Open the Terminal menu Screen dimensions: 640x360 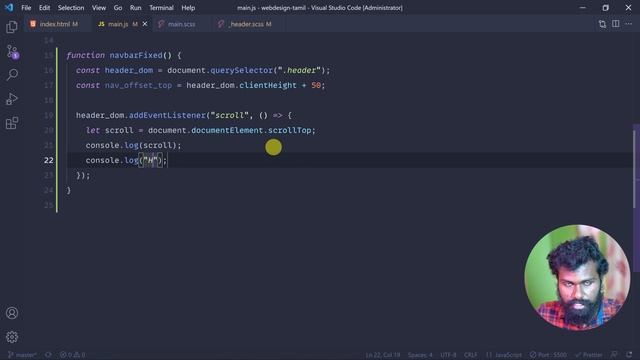pos(161,8)
